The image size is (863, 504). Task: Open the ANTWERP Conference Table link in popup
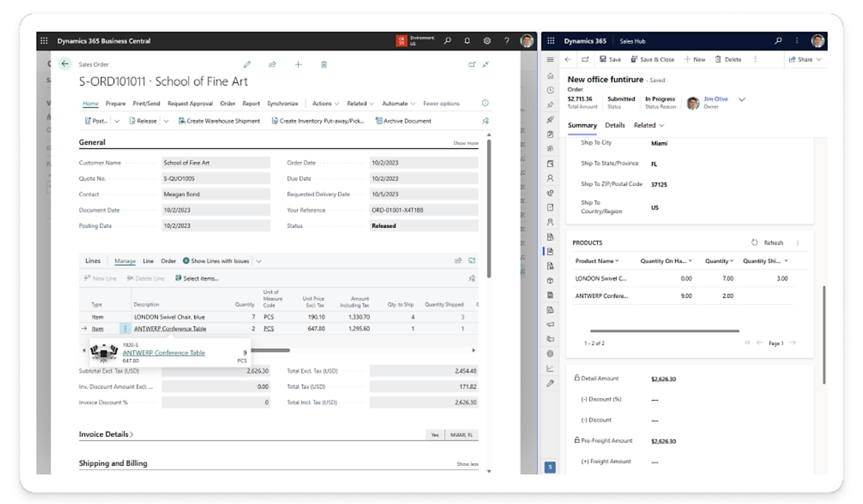tap(164, 353)
